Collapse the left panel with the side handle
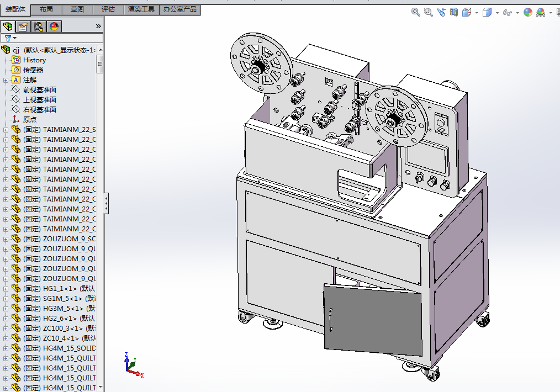 (x=106, y=203)
